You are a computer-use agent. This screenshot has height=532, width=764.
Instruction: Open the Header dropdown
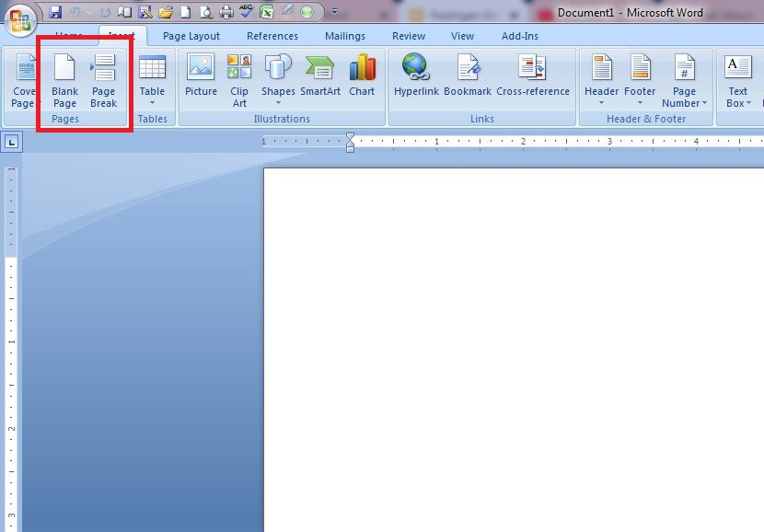601,79
